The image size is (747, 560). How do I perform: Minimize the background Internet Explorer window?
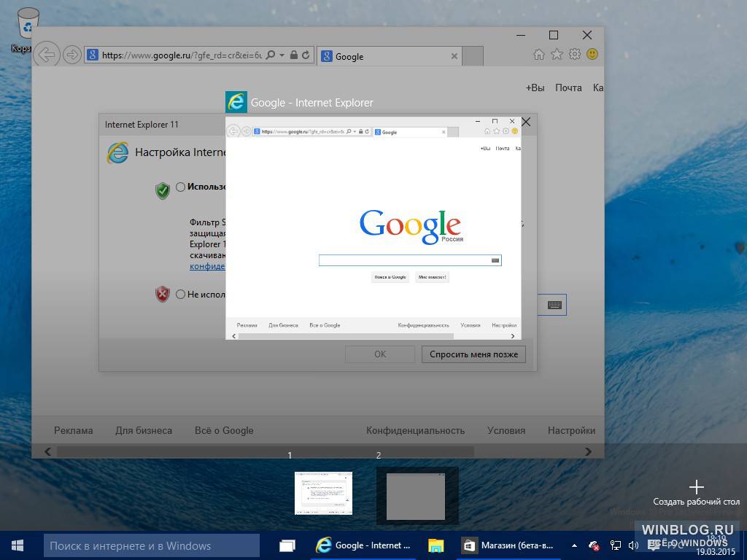tap(521, 35)
